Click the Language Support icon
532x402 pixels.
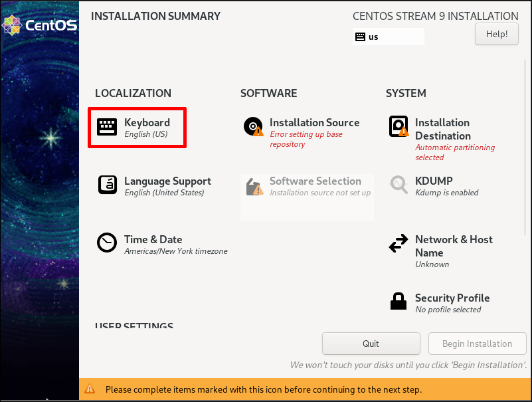(108, 185)
